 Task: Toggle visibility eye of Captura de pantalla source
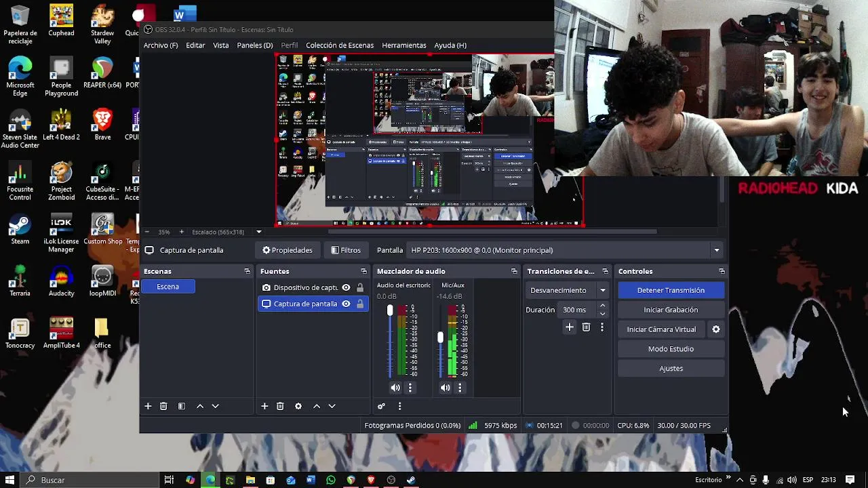346,304
